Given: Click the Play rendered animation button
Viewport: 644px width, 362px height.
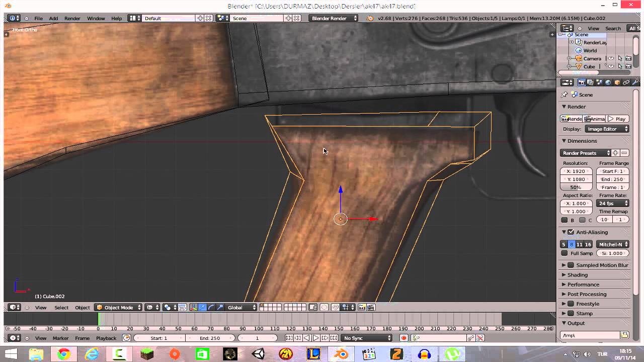Looking at the screenshot, I should click(x=617, y=119).
